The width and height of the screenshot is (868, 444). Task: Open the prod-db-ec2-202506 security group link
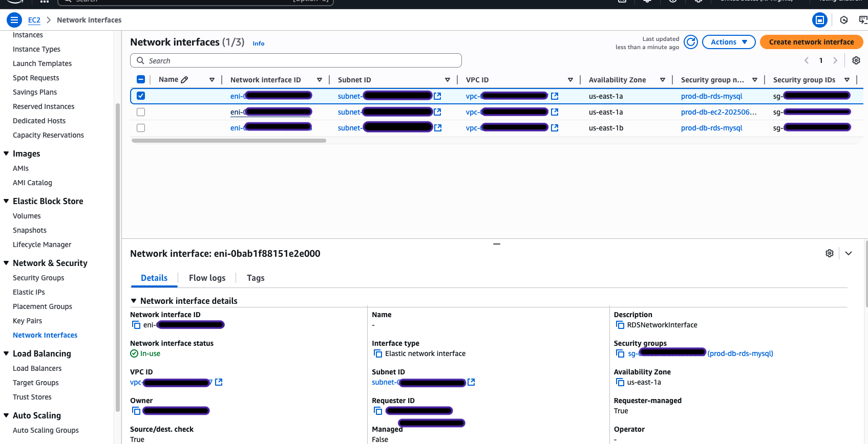pos(719,112)
